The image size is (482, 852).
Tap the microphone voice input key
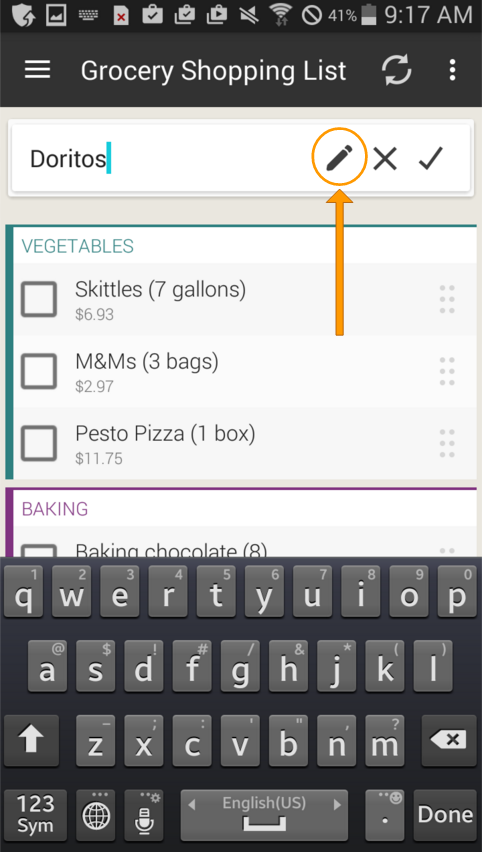pyautogui.click(x=144, y=815)
